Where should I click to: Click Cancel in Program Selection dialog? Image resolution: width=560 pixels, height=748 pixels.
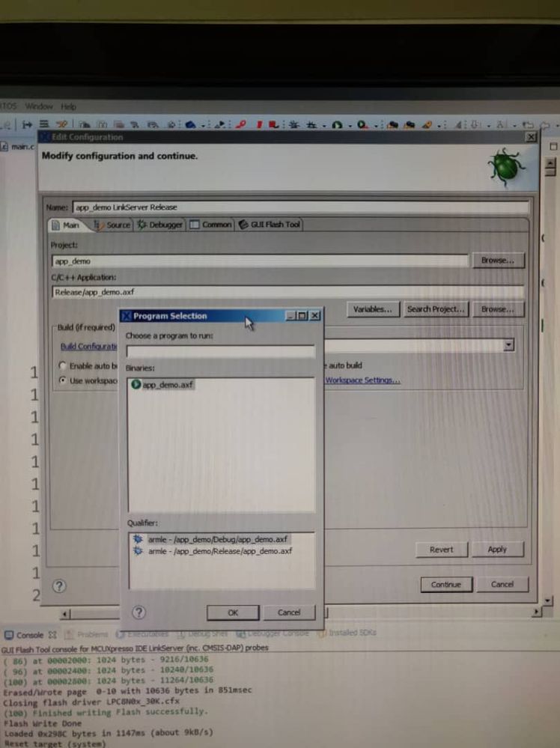pyautogui.click(x=289, y=612)
